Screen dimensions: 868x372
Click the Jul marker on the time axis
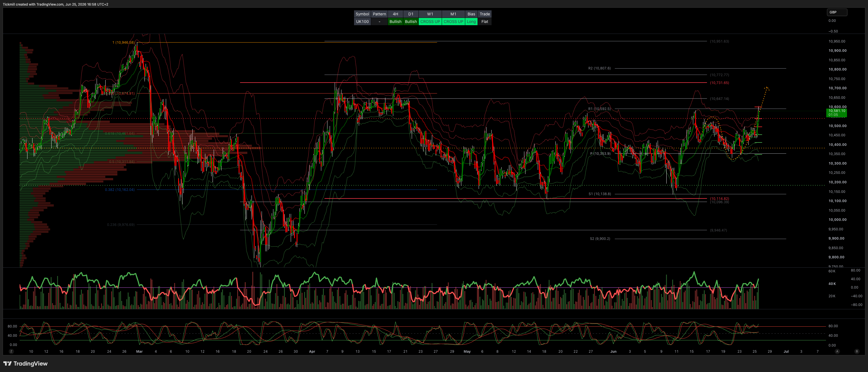click(x=786, y=352)
